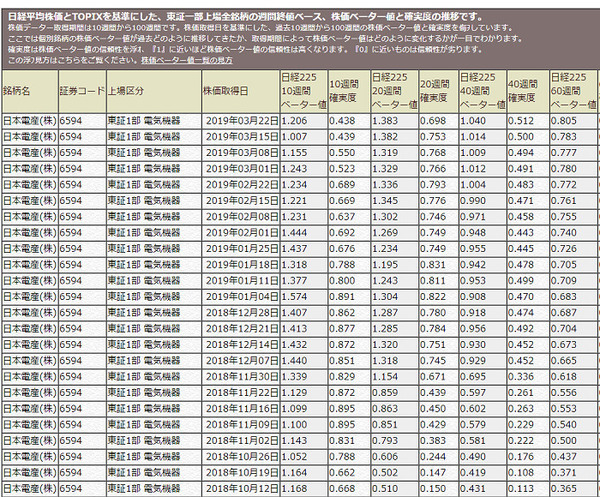The width and height of the screenshot is (600, 497).
Task: Select date cell 2018年10月26日
Action: click(241, 457)
